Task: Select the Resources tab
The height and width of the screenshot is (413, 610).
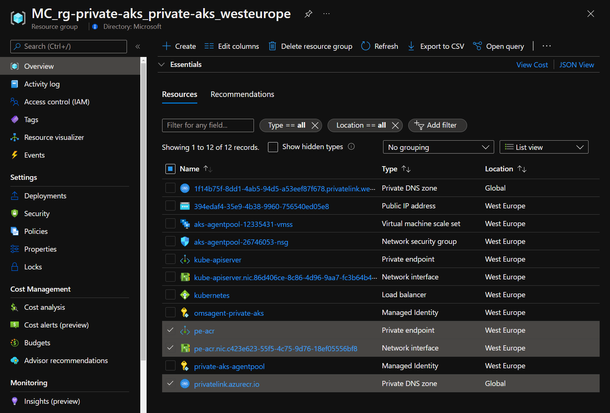Action: [179, 94]
